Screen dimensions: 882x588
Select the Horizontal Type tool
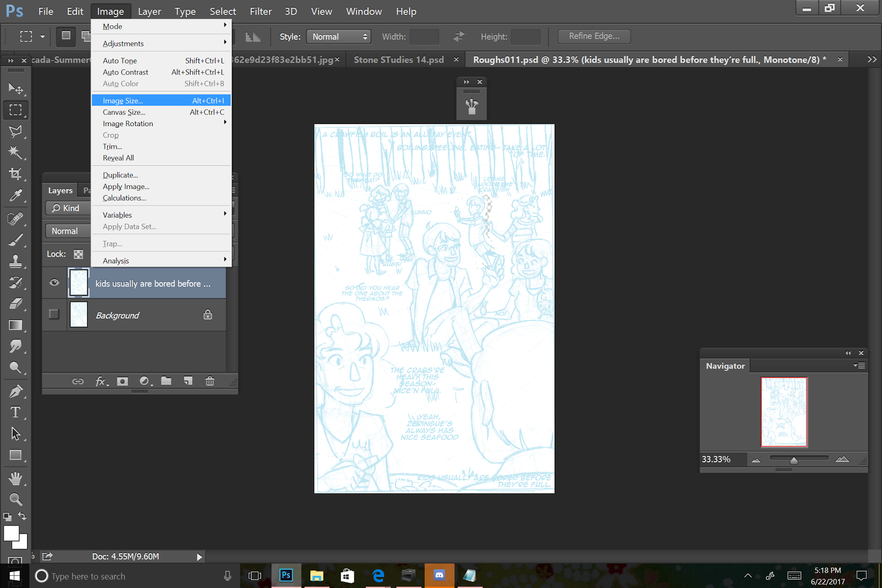(15, 412)
